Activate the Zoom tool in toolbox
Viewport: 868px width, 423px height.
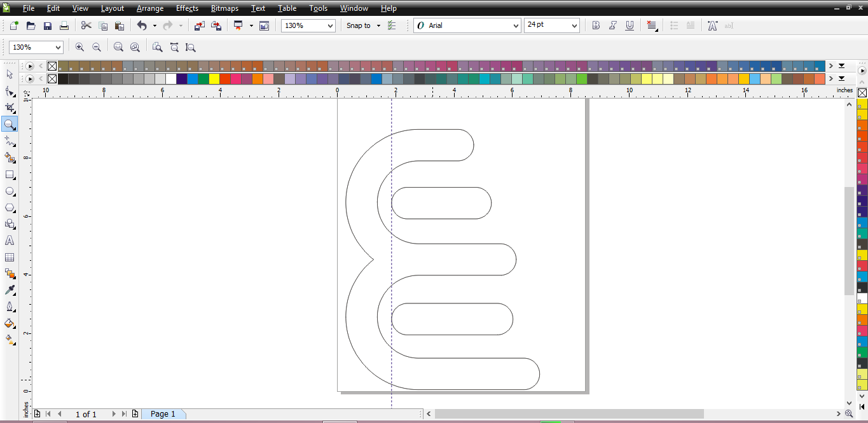click(10, 124)
